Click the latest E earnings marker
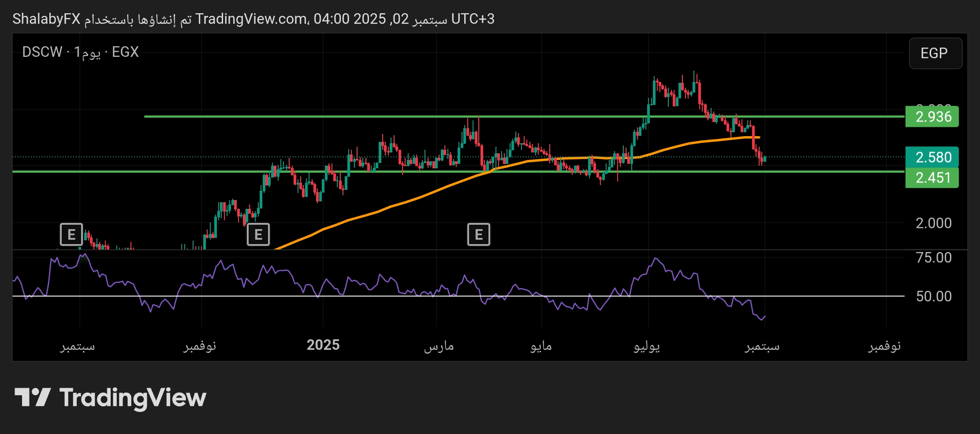The image size is (980, 434). pos(478,234)
